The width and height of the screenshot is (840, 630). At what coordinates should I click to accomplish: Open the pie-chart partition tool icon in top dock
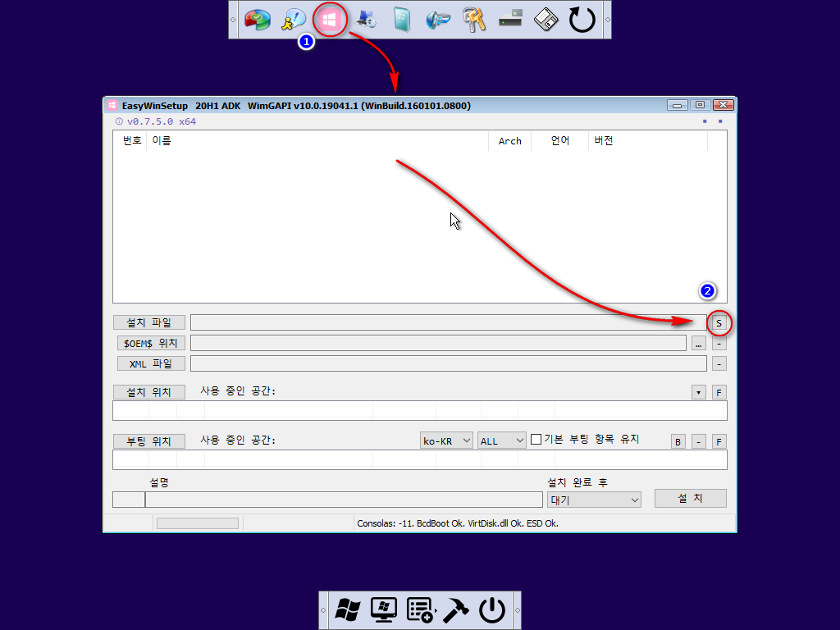(x=258, y=20)
